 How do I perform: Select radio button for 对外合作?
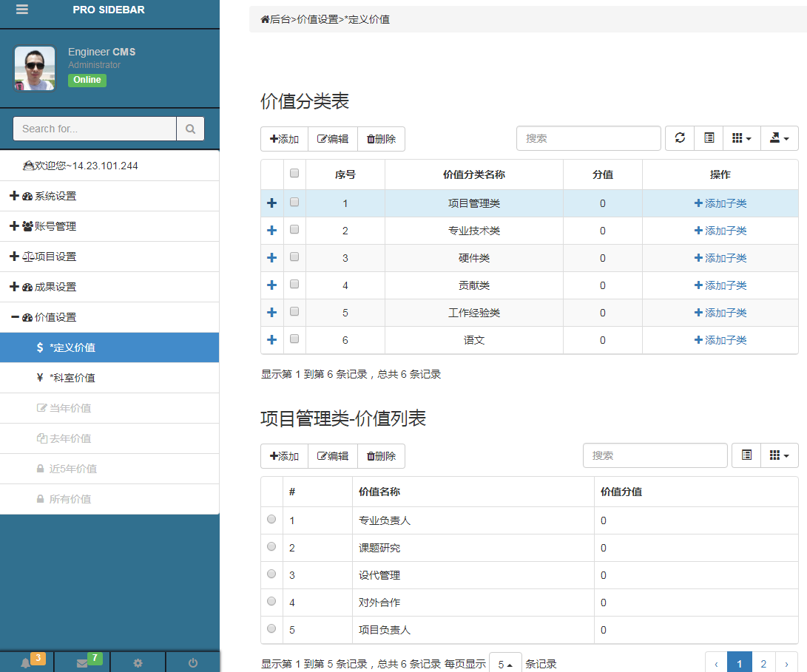(271, 601)
